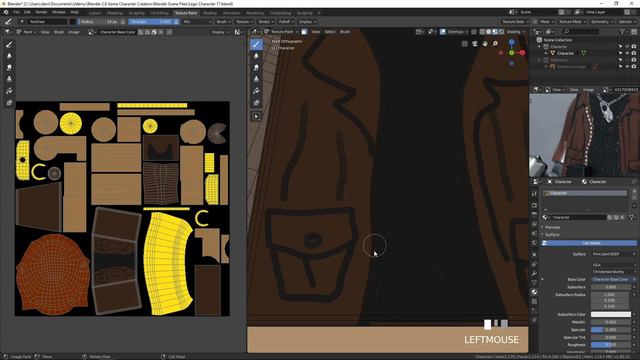Open the Falloff dropdown
The image size is (640, 360).
286,22
